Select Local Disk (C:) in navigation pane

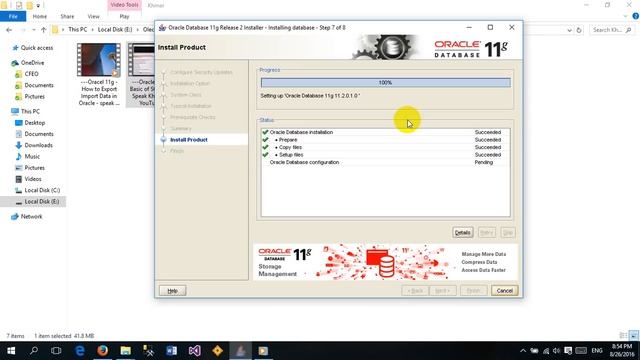pyautogui.click(x=42, y=190)
